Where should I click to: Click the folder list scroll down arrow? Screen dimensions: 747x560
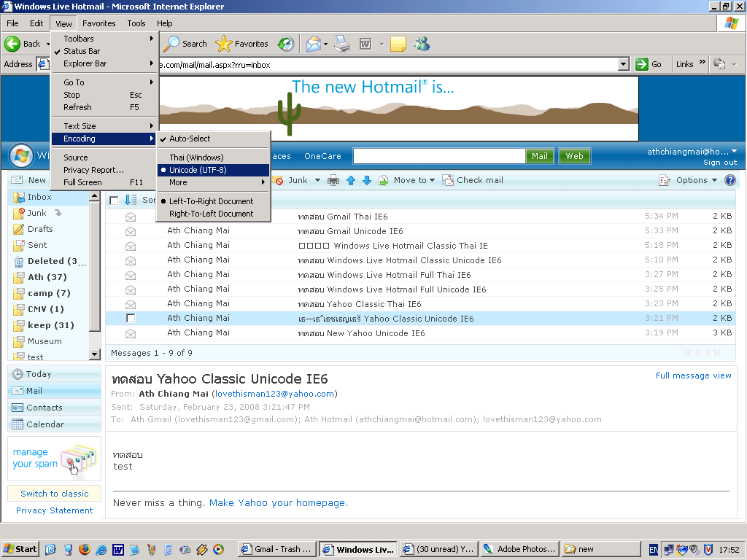94,354
